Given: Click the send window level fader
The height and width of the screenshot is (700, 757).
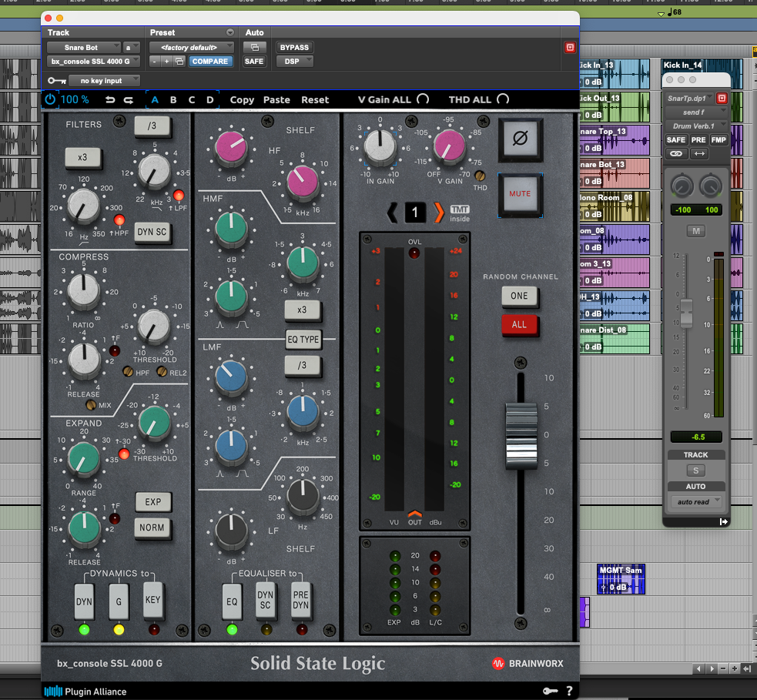Looking at the screenshot, I should click(686, 313).
